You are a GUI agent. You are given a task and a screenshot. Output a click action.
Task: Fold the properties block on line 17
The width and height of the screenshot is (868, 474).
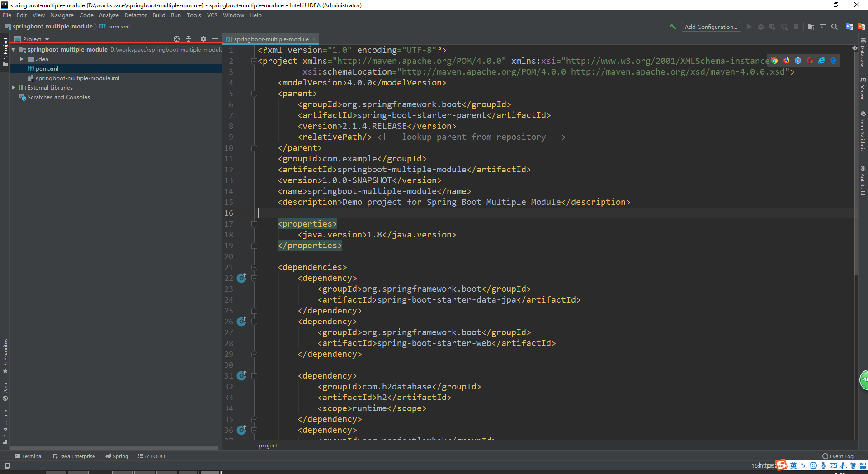tap(254, 224)
